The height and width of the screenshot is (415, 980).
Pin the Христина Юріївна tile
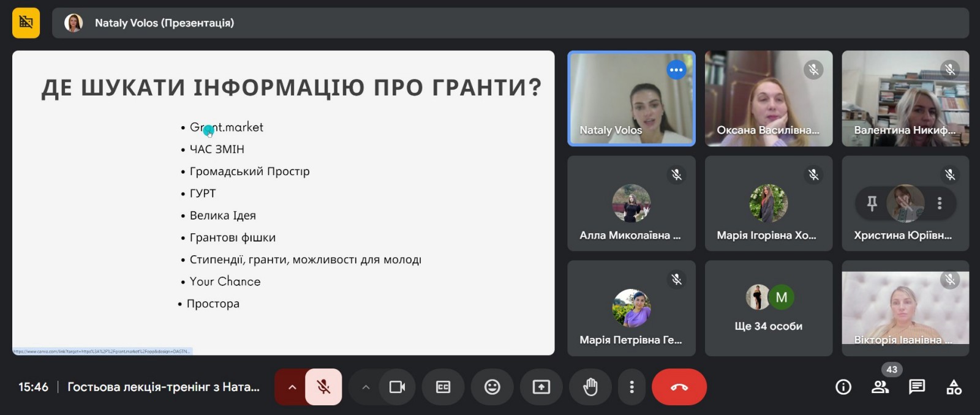coord(872,203)
